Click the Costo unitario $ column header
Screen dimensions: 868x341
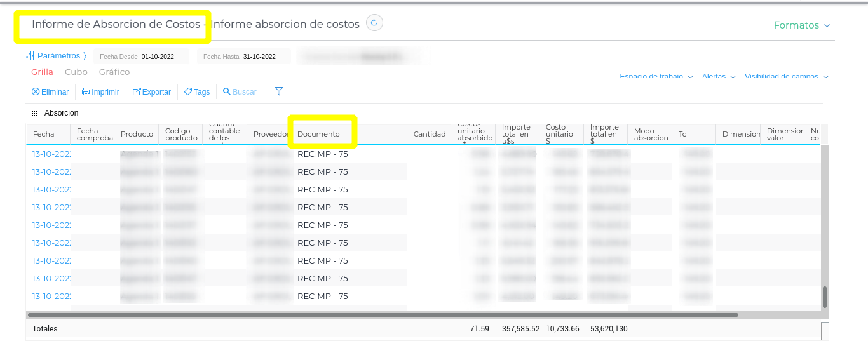[561, 134]
